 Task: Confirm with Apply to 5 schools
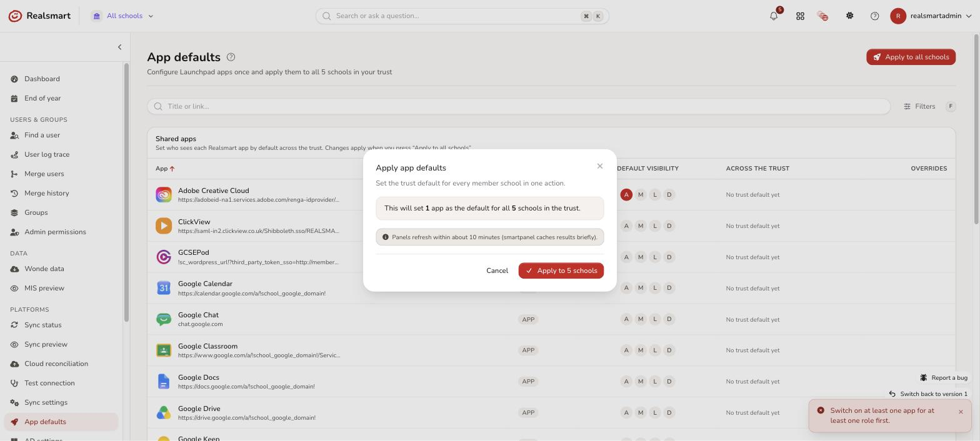click(561, 270)
